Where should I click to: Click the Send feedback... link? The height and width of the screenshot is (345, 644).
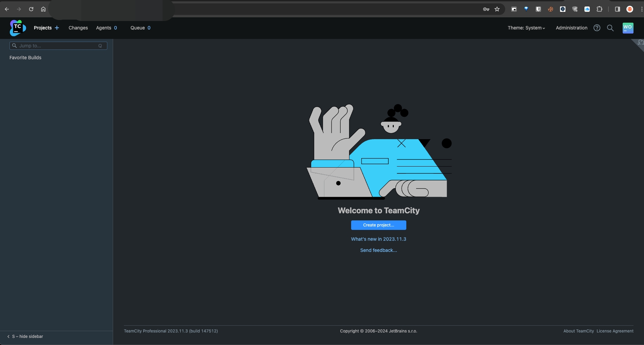pyautogui.click(x=379, y=250)
